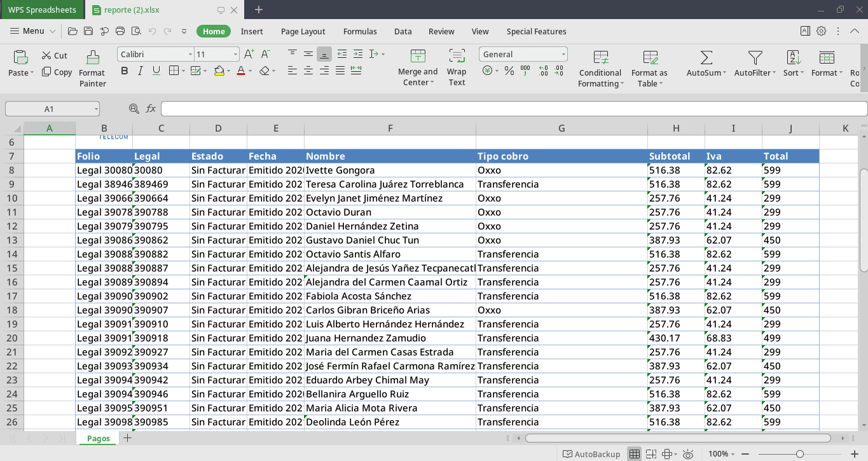
Task: Apply percent style with the % icon
Action: pos(509,71)
